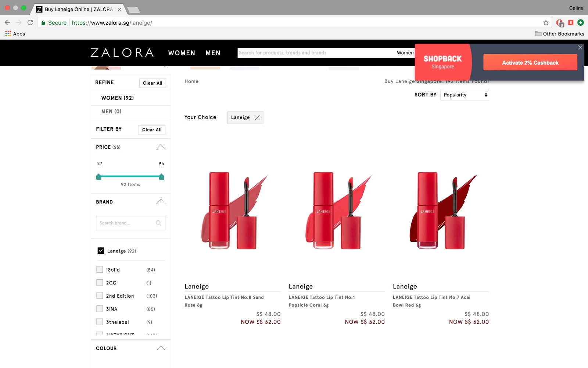The image size is (588, 368).
Task: Open the Women search category dropdown
Action: (x=405, y=53)
